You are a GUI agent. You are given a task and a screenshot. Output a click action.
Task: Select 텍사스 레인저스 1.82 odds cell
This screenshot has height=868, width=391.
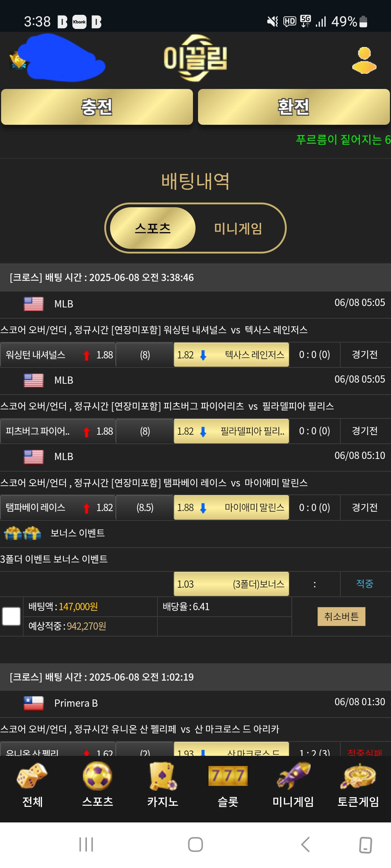coord(231,355)
